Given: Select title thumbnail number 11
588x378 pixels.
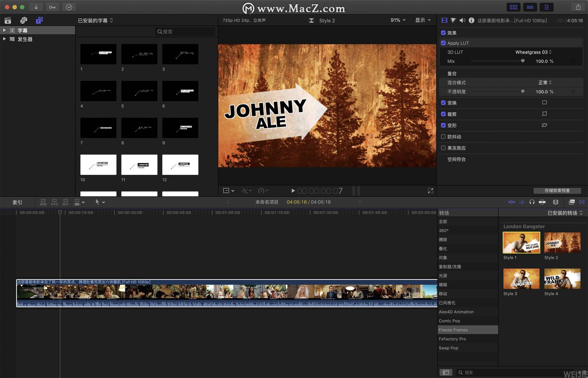Looking at the screenshot, I should (x=139, y=165).
